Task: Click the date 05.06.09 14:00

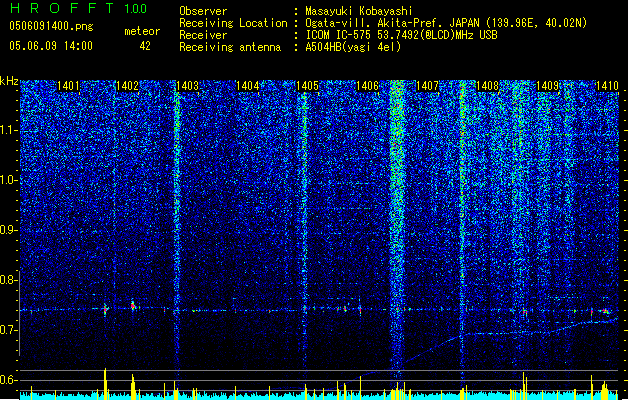Action: [51, 46]
